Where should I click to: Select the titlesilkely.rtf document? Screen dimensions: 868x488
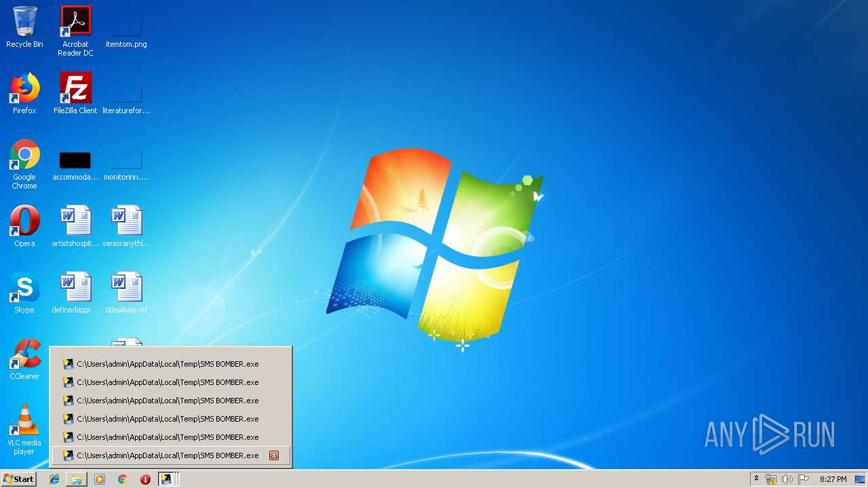(x=126, y=293)
